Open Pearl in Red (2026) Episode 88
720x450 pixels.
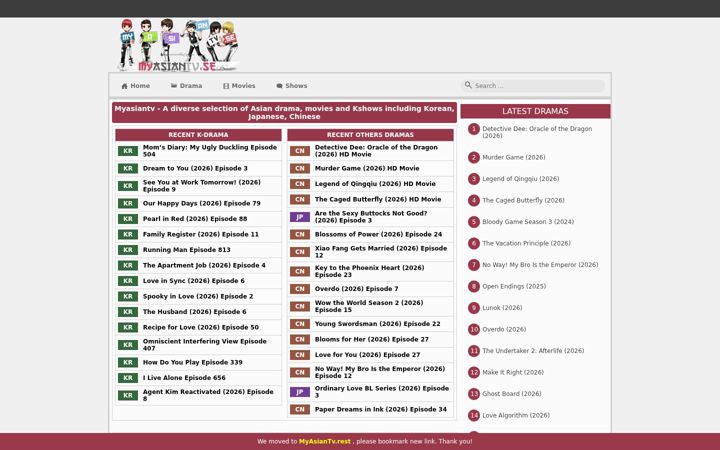(x=195, y=219)
